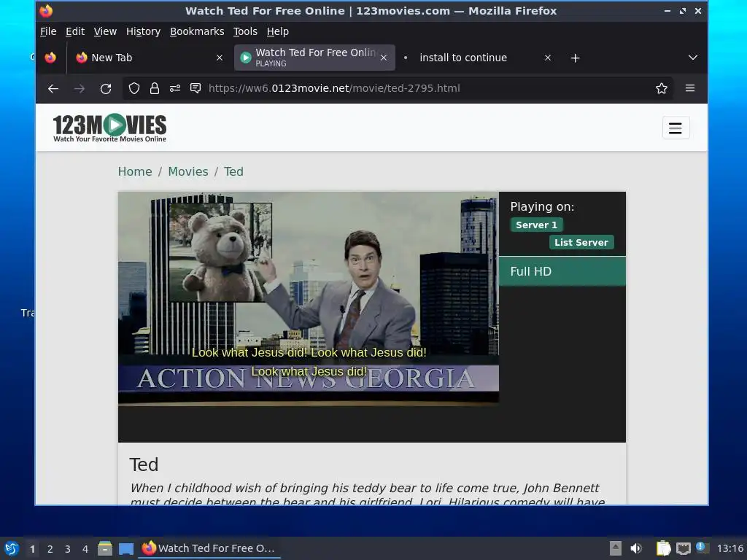Click the Ted movie title heading
The height and width of the screenshot is (560, 747).
tap(144, 464)
